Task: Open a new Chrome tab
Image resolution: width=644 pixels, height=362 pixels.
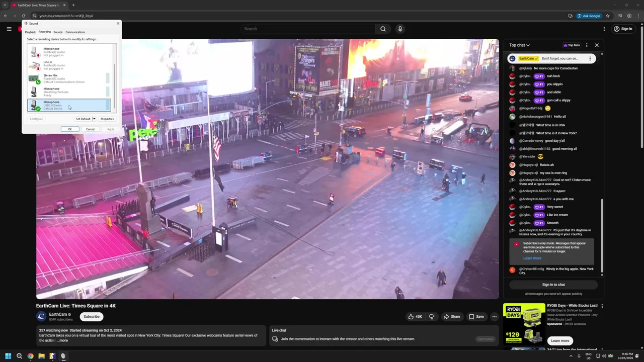Action: [73, 5]
